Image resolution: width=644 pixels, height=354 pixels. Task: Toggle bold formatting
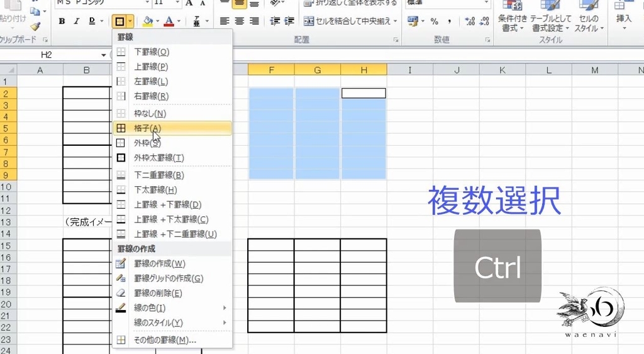[62, 21]
